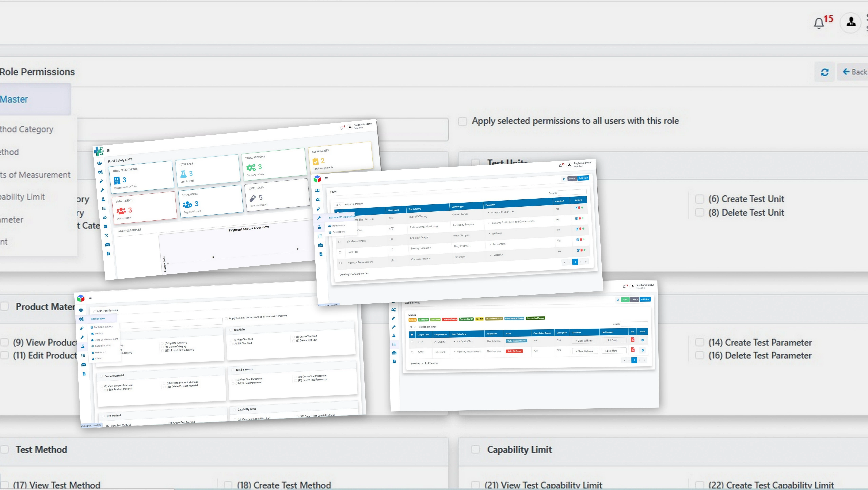Click the large Back button

tap(854, 72)
